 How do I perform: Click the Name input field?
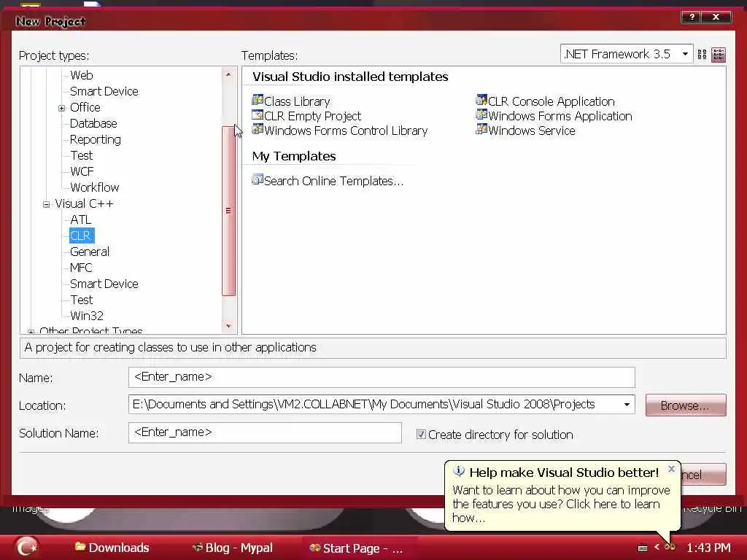[382, 377]
